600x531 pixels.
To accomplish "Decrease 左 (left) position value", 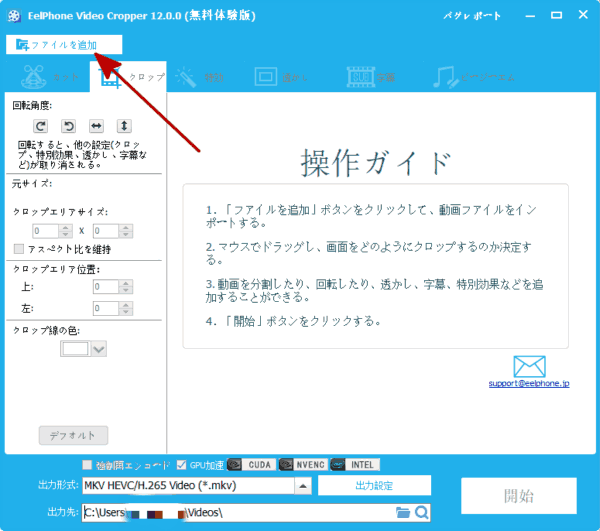I will pos(126,312).
